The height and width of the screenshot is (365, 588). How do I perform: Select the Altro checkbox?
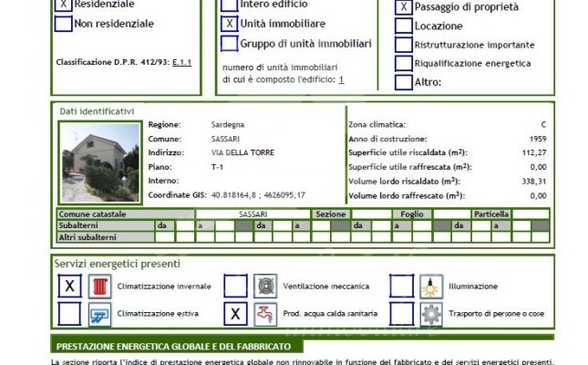pos(404,82)
